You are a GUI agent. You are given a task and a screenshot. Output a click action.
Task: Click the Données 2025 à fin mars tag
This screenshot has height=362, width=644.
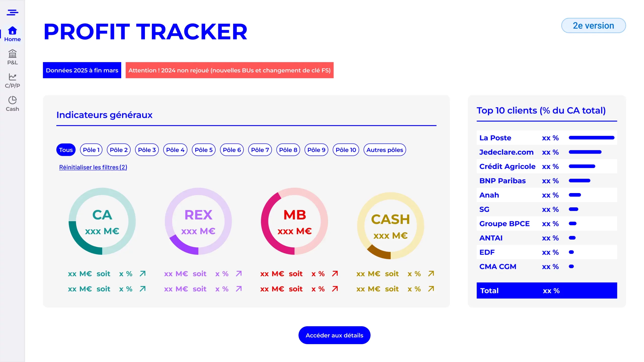click(82, 70)
